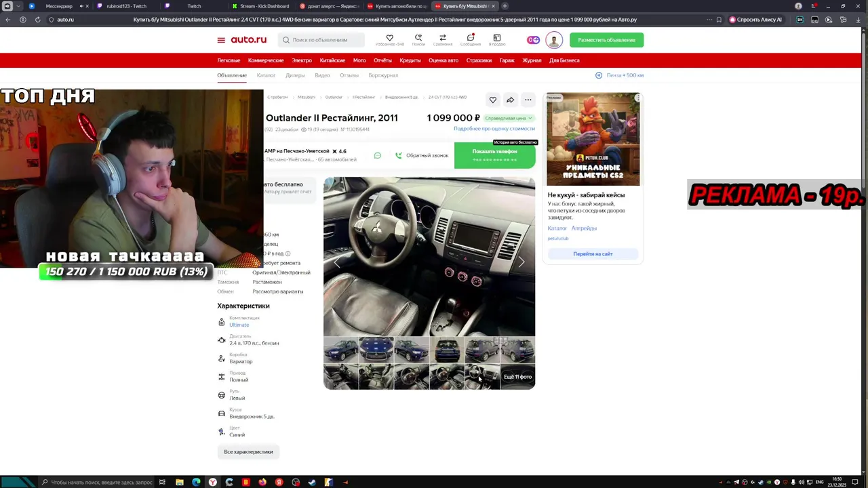
Task: Open Китайские section
Action: (x=332, y=60)
